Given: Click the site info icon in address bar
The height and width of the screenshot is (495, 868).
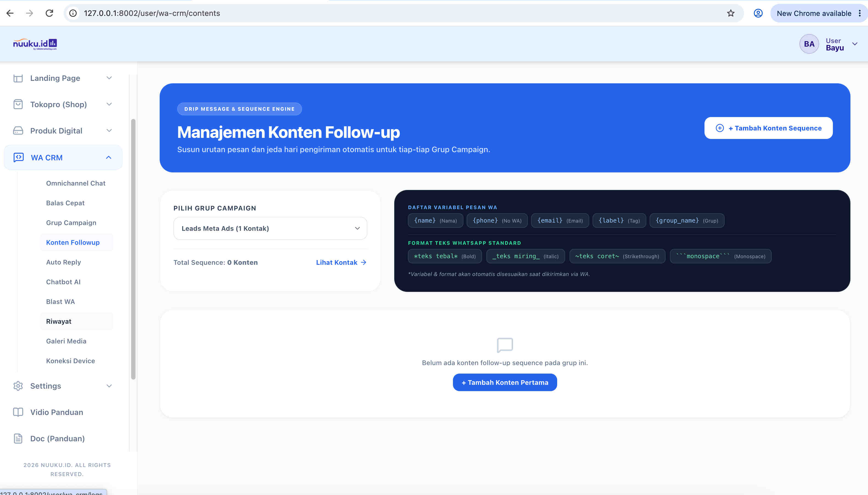Looking at the screenshot, I should point(73,13).
